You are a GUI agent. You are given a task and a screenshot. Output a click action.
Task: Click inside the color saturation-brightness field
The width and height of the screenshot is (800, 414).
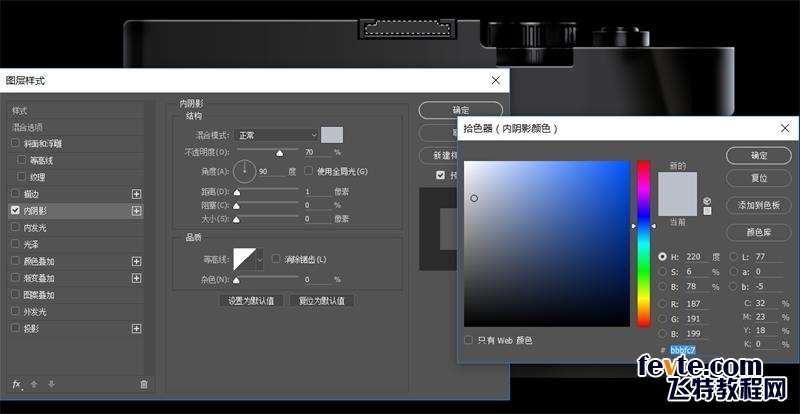point(547,243)
